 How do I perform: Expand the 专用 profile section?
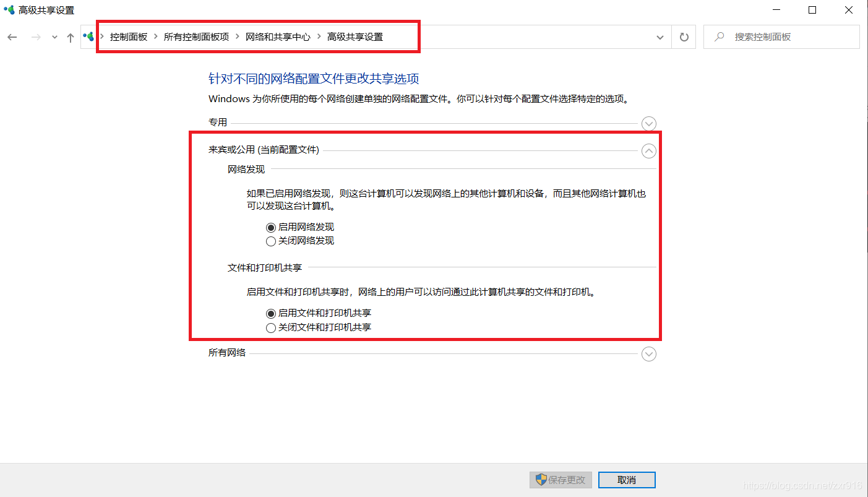tap(648, 123)
